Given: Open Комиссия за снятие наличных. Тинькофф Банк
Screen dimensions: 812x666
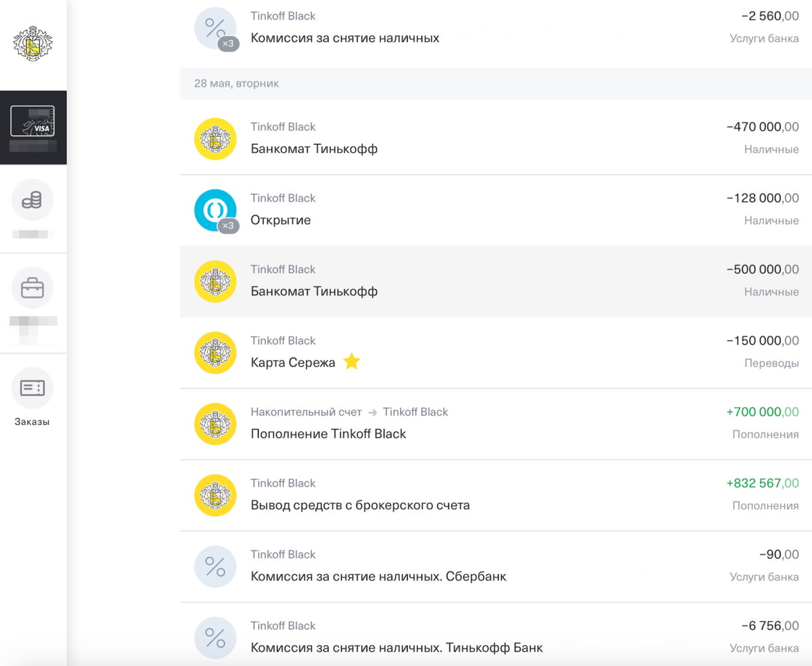Looking at the screenshot, I should point(397,648).
